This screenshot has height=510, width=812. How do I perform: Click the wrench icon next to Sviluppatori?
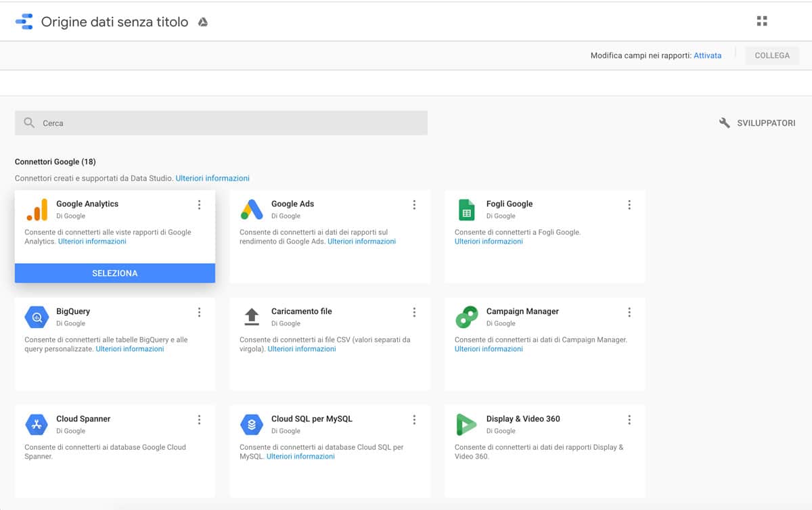724,123
